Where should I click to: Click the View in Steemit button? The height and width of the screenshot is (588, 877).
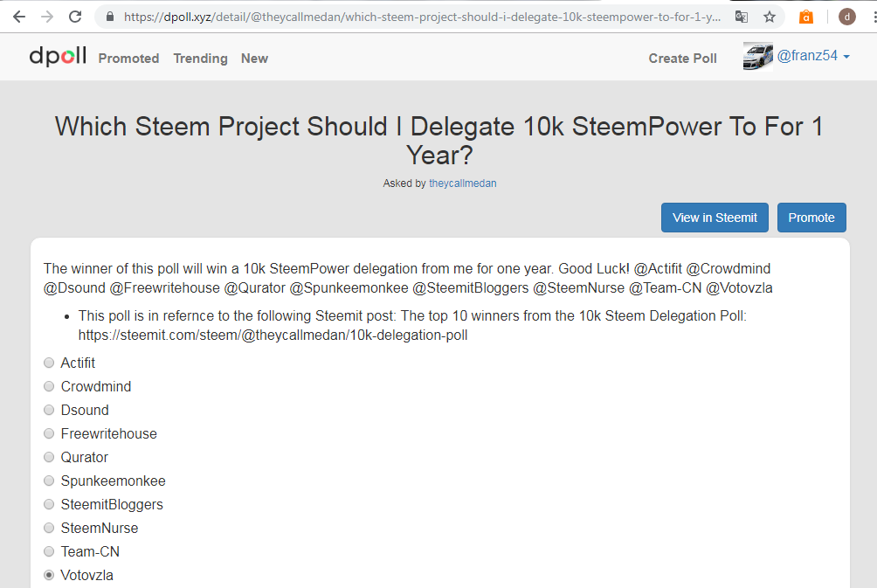pos(715,218)
